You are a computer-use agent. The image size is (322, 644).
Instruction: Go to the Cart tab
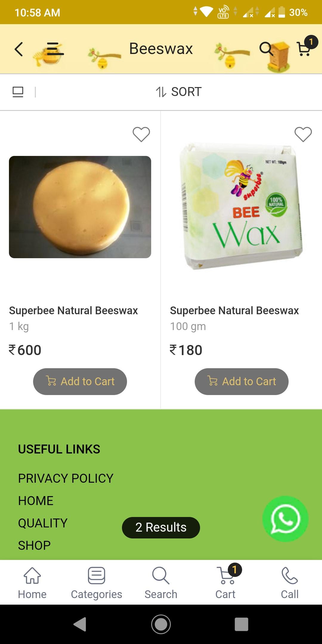pyautogui.click(x=226, y=583)
